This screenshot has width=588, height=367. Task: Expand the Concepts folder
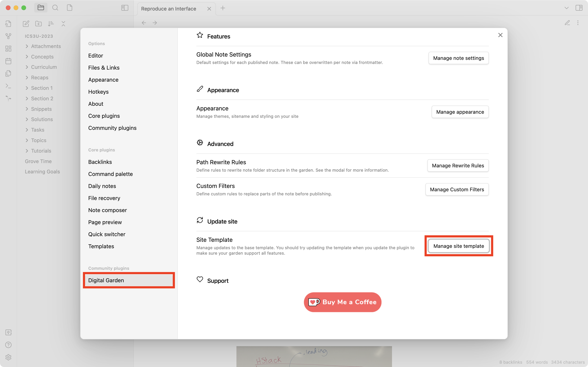pyautogui.click(x=27, y=57)
